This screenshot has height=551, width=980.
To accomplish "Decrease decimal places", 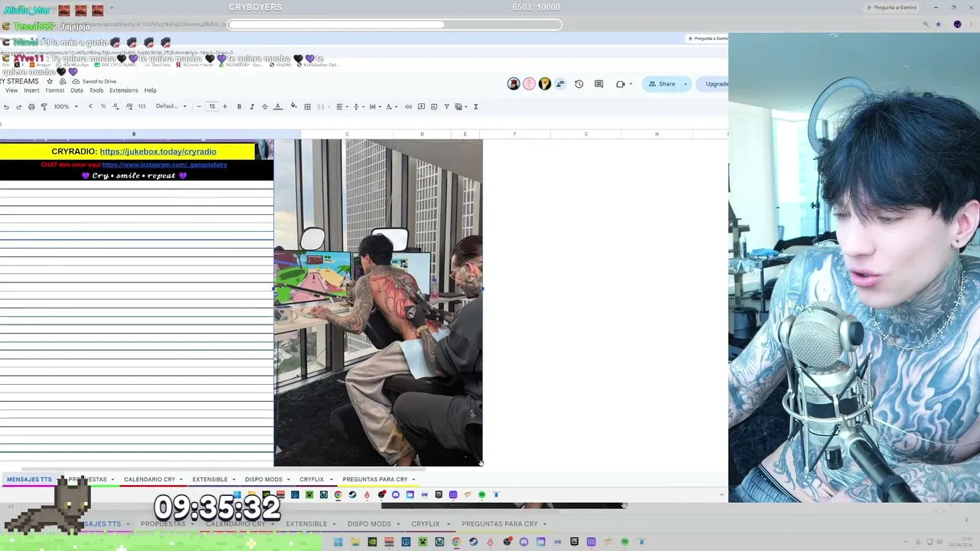I will coord(116,106).
